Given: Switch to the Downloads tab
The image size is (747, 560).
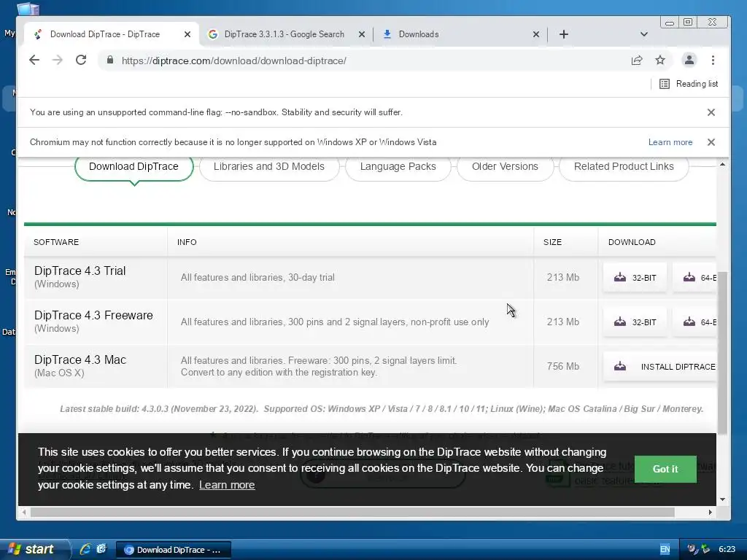Looking at the screenshot, I should point(460,34).
